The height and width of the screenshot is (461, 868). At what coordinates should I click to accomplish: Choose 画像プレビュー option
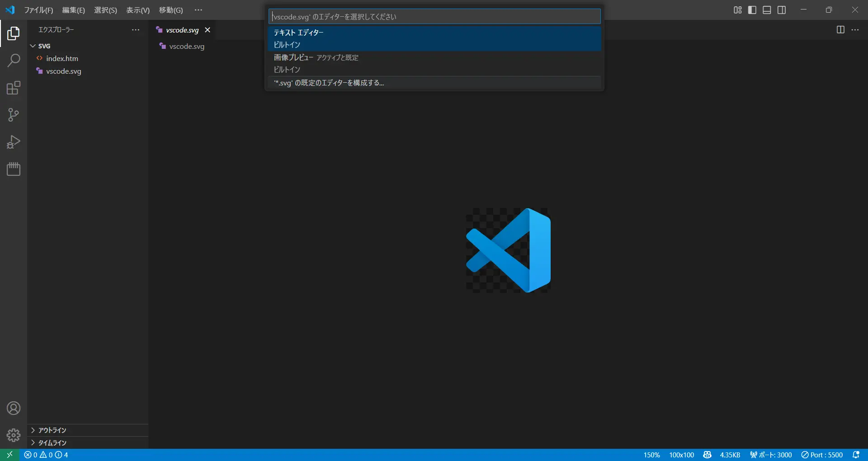tap(434, 63)
